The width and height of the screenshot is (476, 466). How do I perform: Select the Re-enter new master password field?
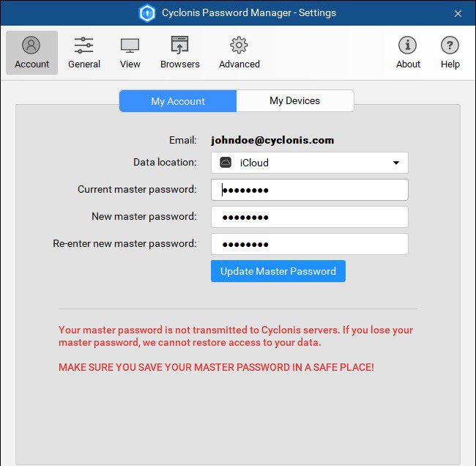tap(309, 244)
